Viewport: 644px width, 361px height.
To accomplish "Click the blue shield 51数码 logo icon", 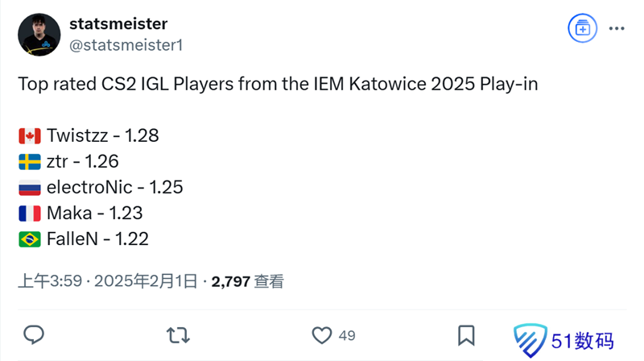I will point(530,338).
